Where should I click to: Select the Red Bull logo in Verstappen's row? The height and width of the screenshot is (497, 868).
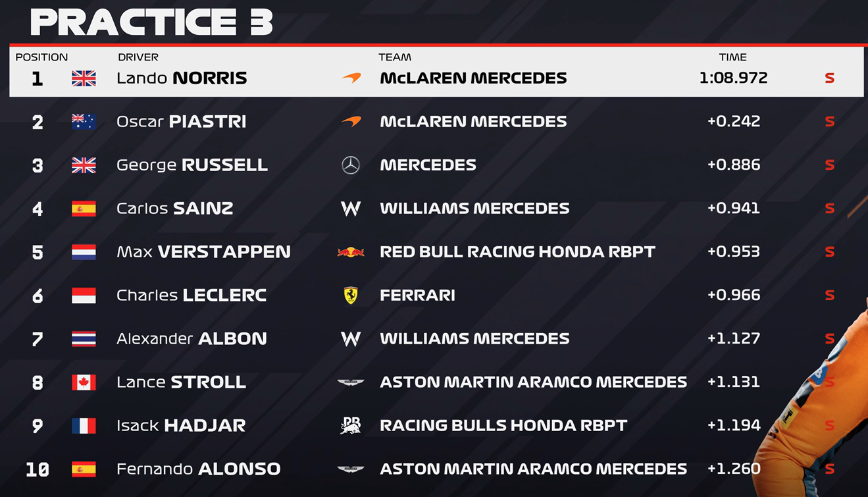351,252
